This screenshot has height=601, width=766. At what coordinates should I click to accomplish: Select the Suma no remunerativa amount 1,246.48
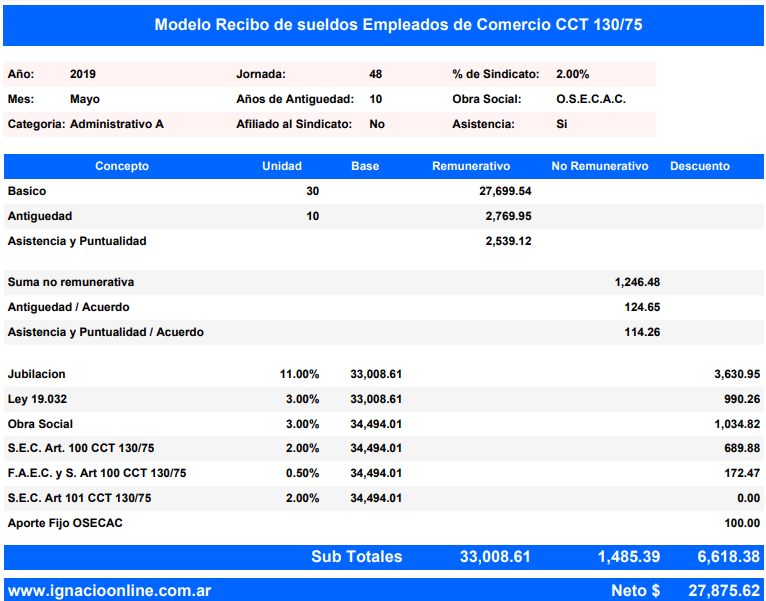(x=636, y=282)
